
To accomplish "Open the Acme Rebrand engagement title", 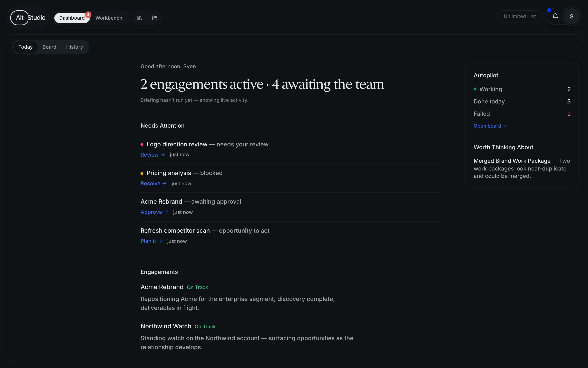I will coord(162,287).
